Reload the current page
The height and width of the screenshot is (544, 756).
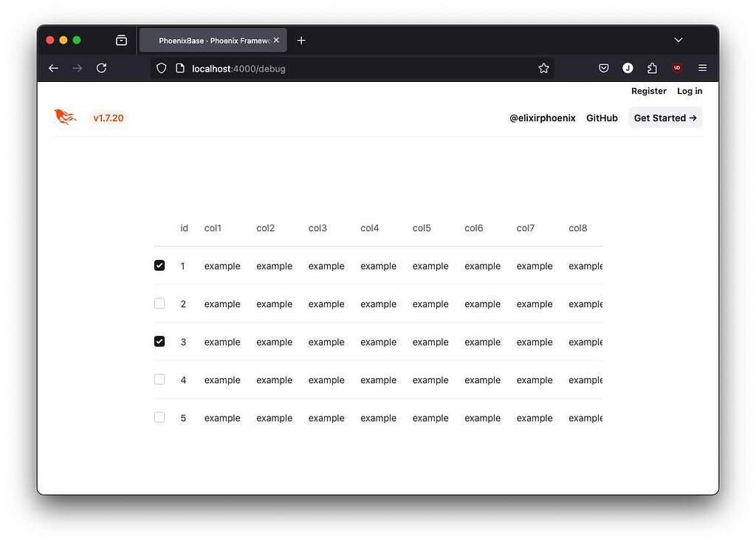[102, 67]
